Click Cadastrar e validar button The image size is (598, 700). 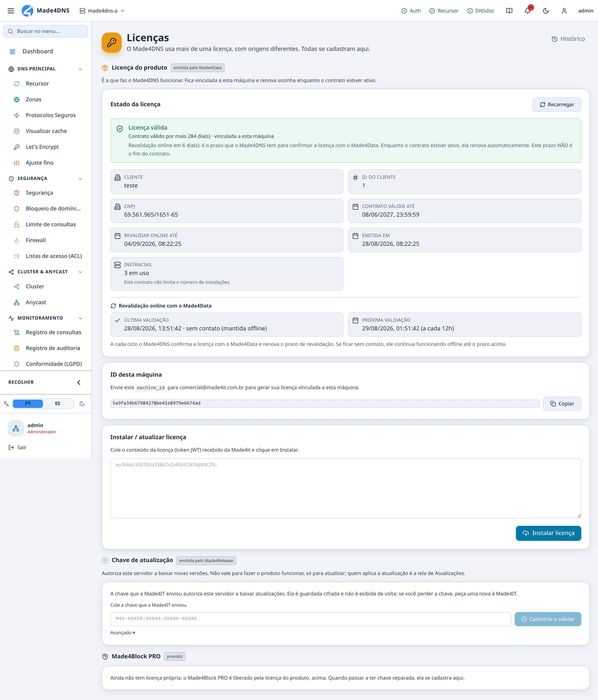548,619
